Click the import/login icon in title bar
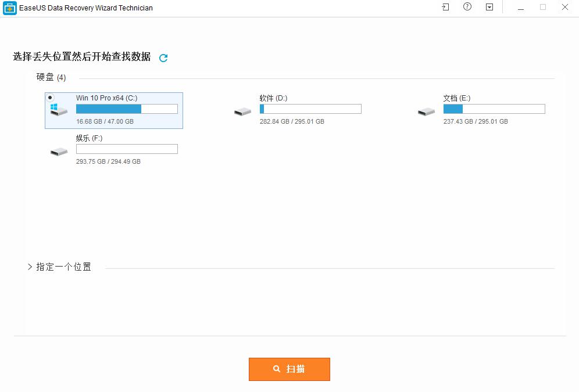This screenshot has height=392, width=579. pyautogui.click(x=446, y=7)
